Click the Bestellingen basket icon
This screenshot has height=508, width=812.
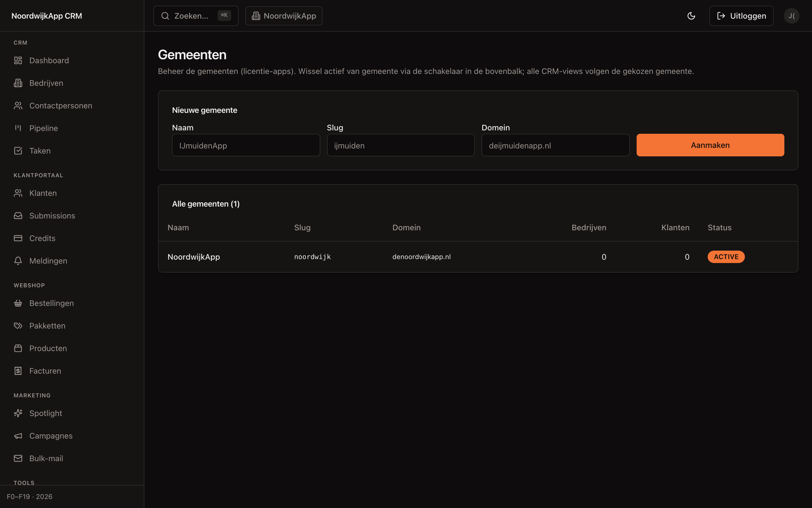pyautogui.click(x=18, y=303)
